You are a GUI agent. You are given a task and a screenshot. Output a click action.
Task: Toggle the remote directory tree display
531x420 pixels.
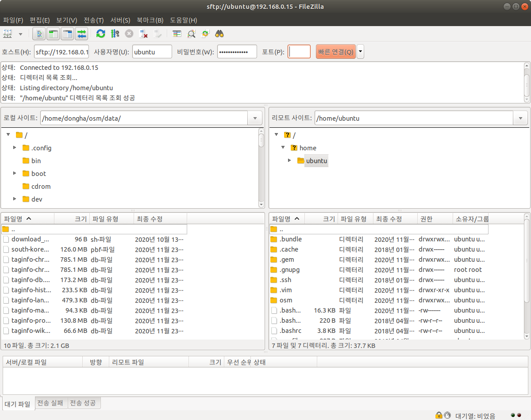[68, 34]
